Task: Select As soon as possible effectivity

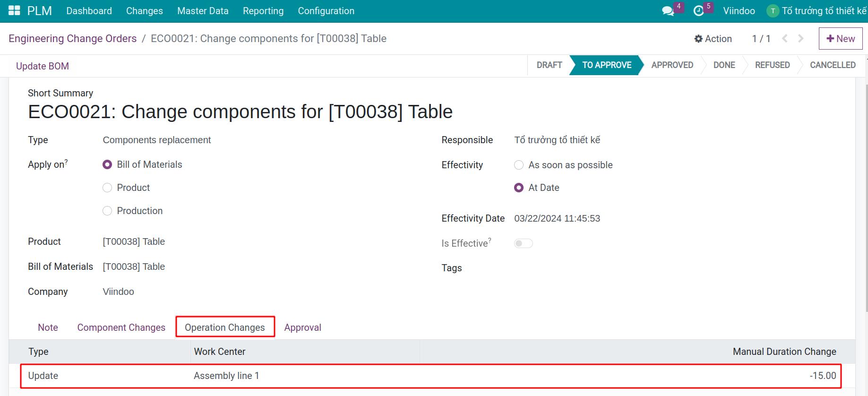Action: (x=519, y=165)
